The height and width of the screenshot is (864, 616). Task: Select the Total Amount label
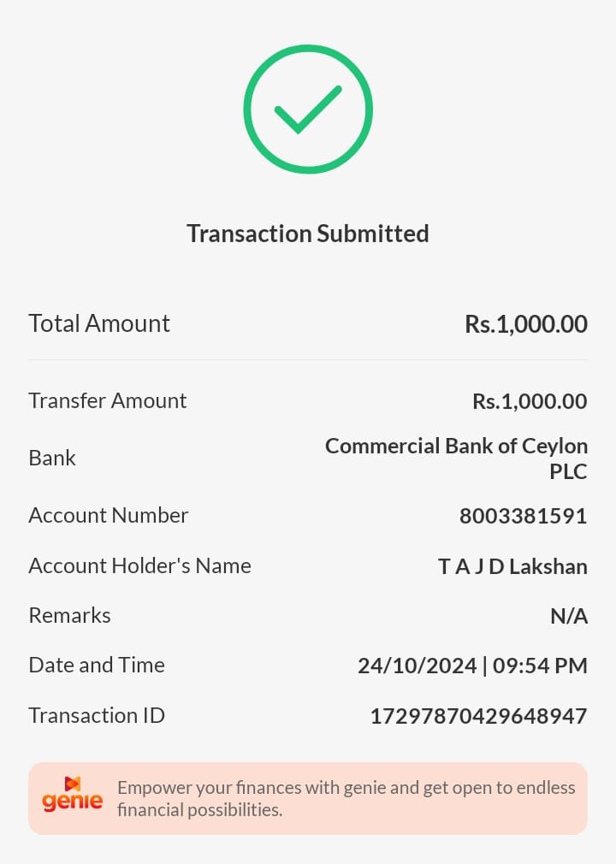click(99, 323)
